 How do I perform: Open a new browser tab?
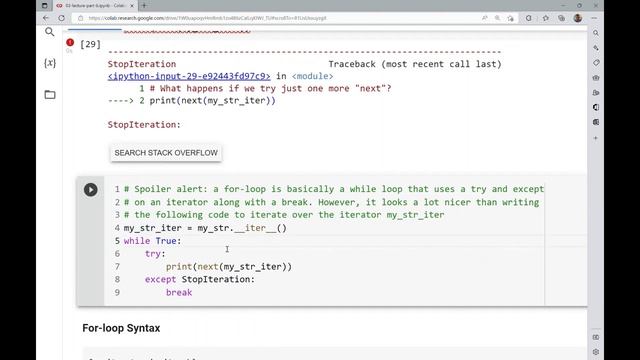(144, 6)
